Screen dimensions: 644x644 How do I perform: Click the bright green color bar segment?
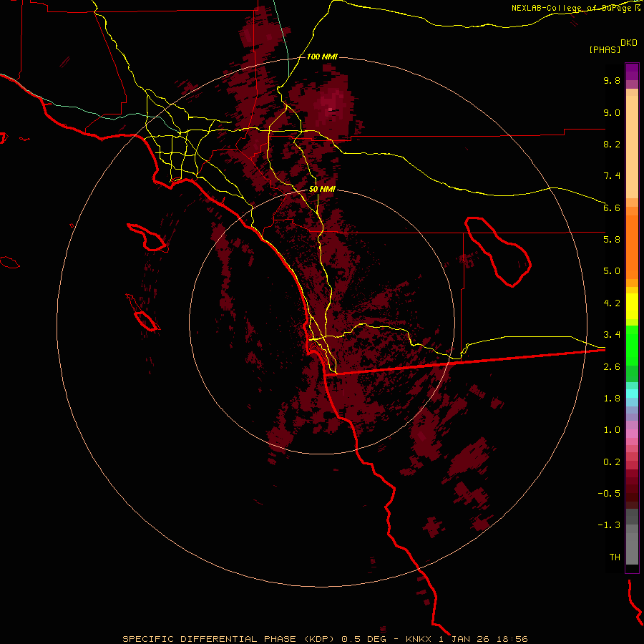632,346
